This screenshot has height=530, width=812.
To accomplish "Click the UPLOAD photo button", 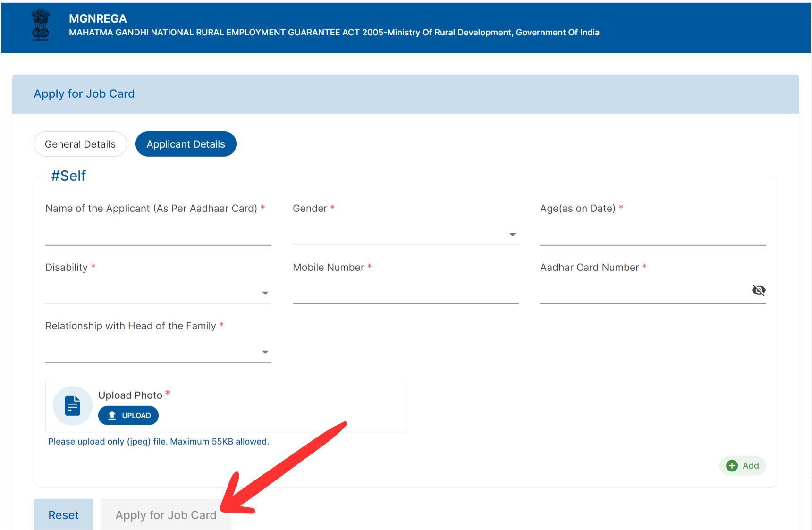I will pos(128,415).
